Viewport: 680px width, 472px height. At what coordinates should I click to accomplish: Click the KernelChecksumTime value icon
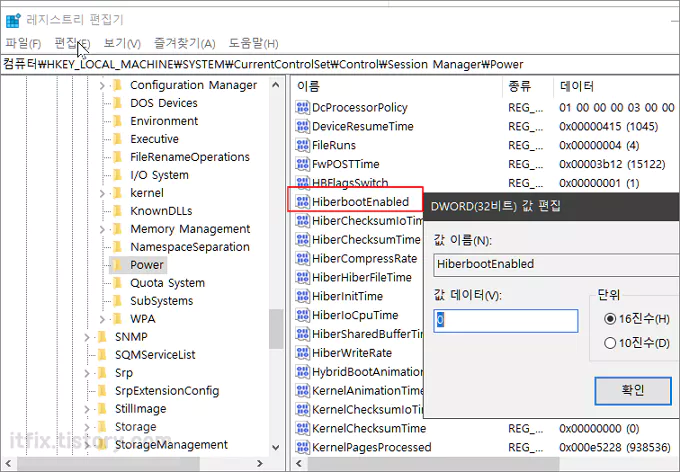(x=302, y=428)
